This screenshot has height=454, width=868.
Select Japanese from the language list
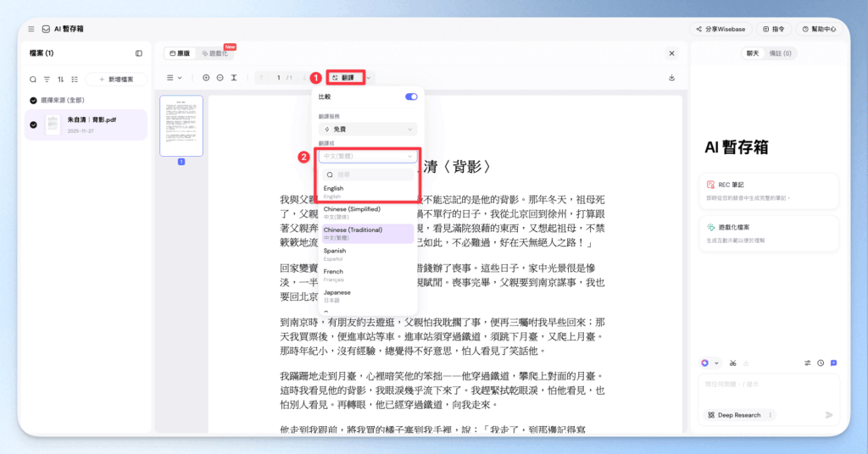(368, 296)
